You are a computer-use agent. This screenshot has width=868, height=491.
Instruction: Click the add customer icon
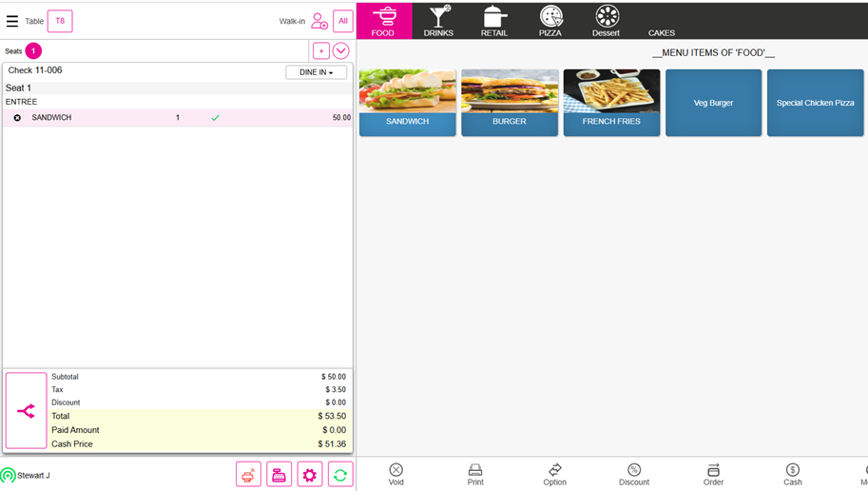319,21
